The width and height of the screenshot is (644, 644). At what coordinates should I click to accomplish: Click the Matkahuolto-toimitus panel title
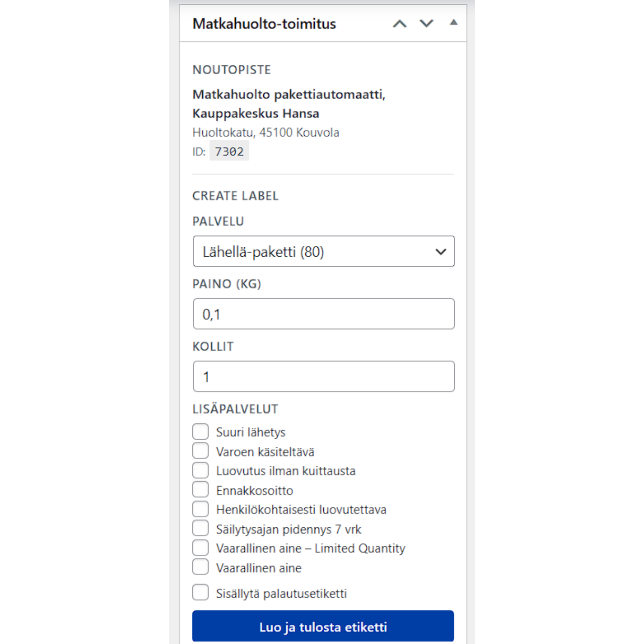(x=264, y=24)
